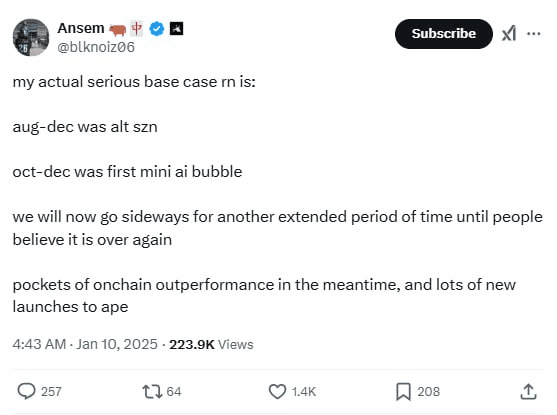Open the three-dot more options menu

point(534,34)
